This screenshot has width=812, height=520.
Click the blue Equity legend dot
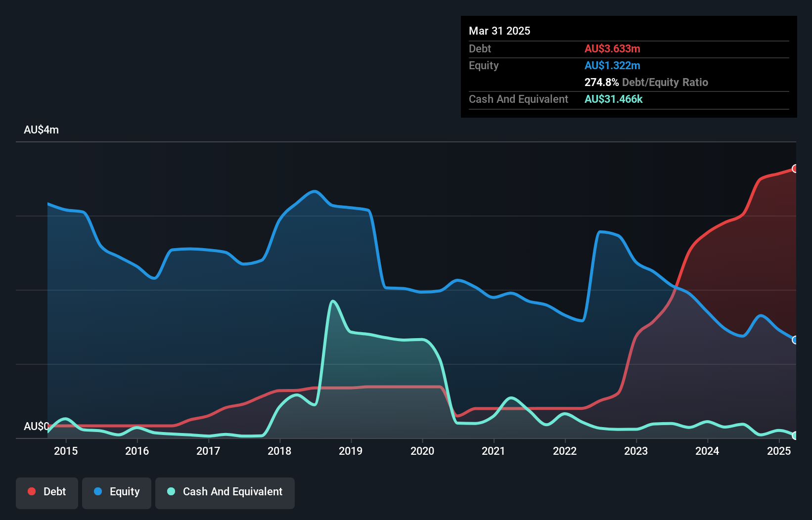coord(98,491)
